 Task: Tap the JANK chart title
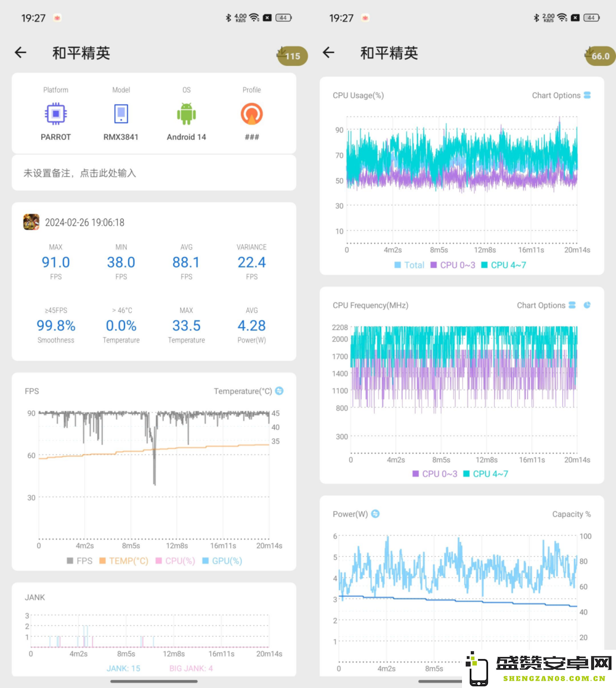coord(34,597)
